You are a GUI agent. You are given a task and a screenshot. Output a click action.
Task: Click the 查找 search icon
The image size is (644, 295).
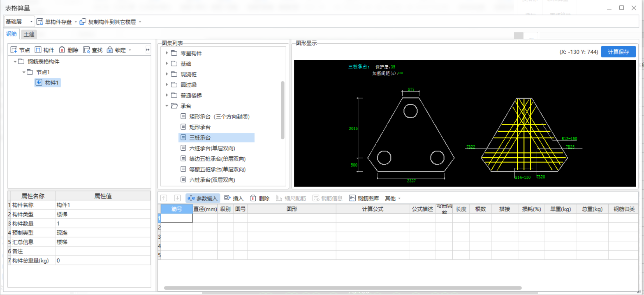pyautogui.click(x=86, y=50)
